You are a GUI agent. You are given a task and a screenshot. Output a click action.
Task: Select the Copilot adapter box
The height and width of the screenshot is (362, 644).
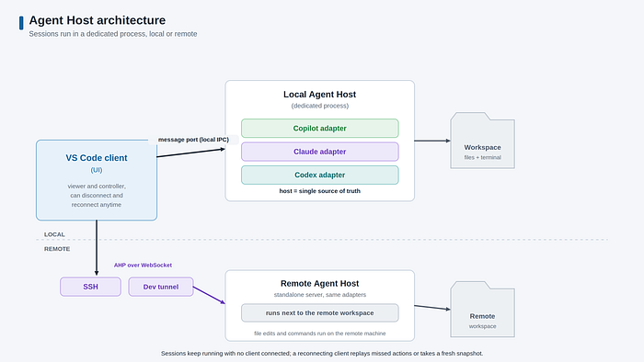click(x=319, y=129)
